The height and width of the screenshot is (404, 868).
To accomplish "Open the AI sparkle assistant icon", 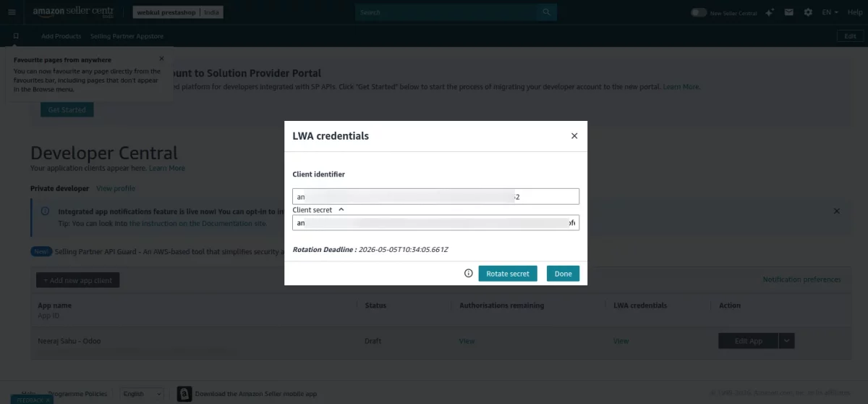I will (770, 12).
